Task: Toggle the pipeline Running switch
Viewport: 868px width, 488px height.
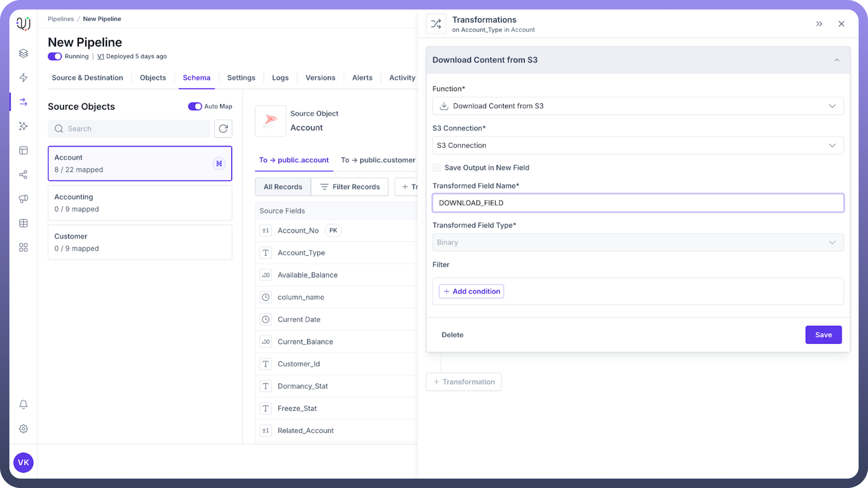Action: click(55, 56)
